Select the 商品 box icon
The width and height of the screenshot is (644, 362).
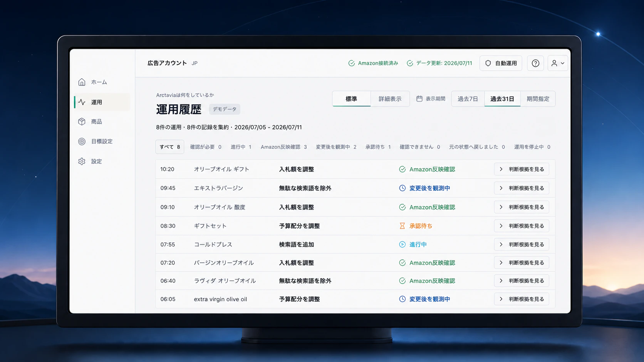click(x=82, y=122)
